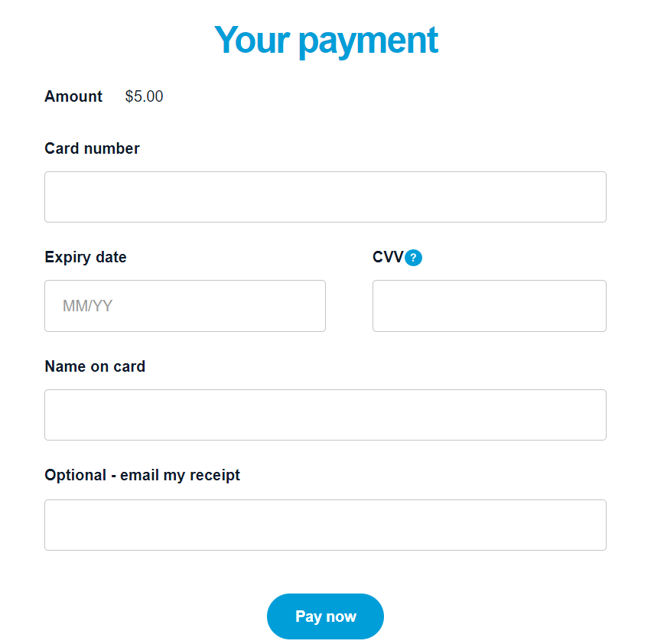Focus the email receipt input field

tap(325, 525)
